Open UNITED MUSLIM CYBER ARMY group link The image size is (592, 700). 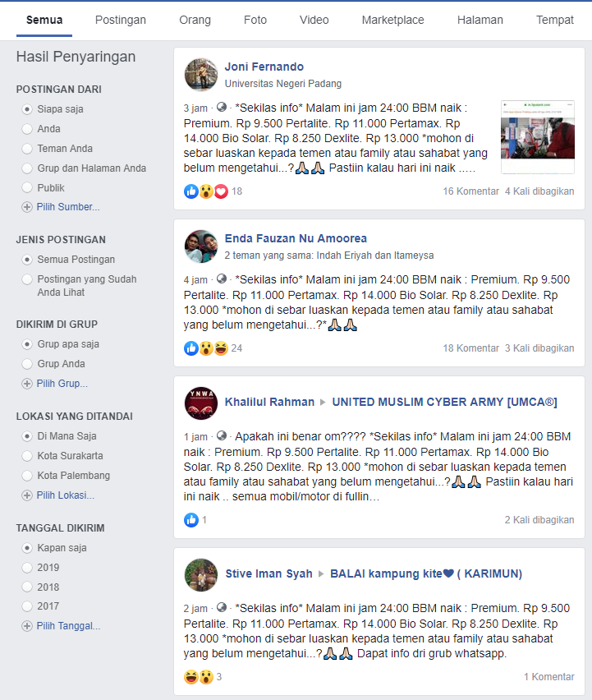tap(444, 402)
